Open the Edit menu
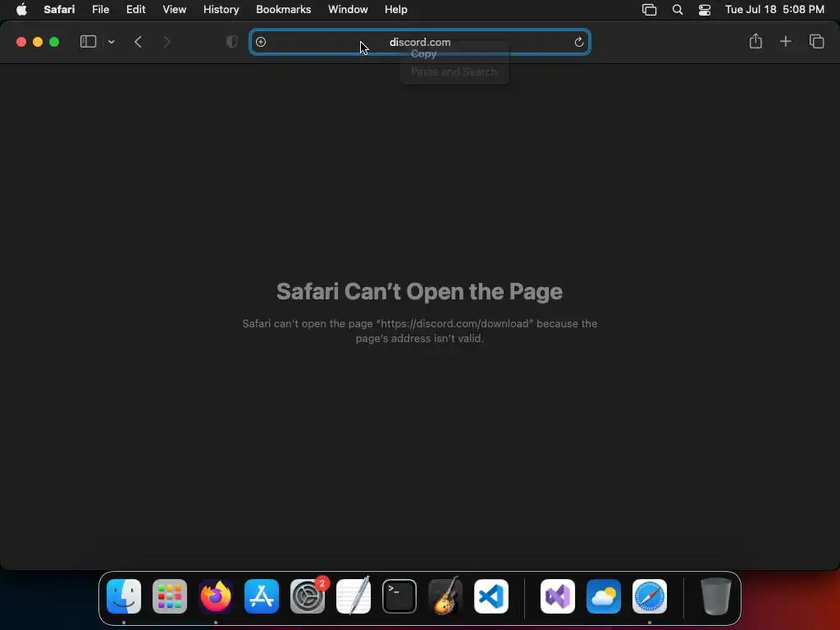840x630 pixels. 135,9
